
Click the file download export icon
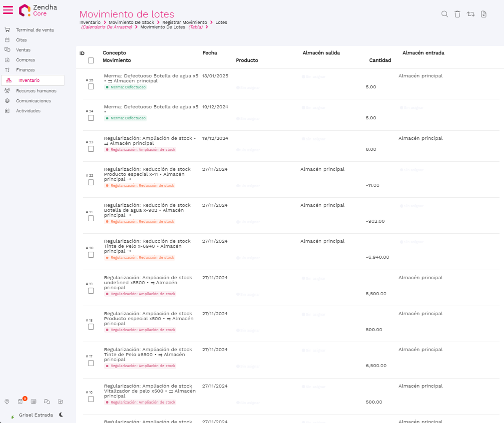(484, 14)
